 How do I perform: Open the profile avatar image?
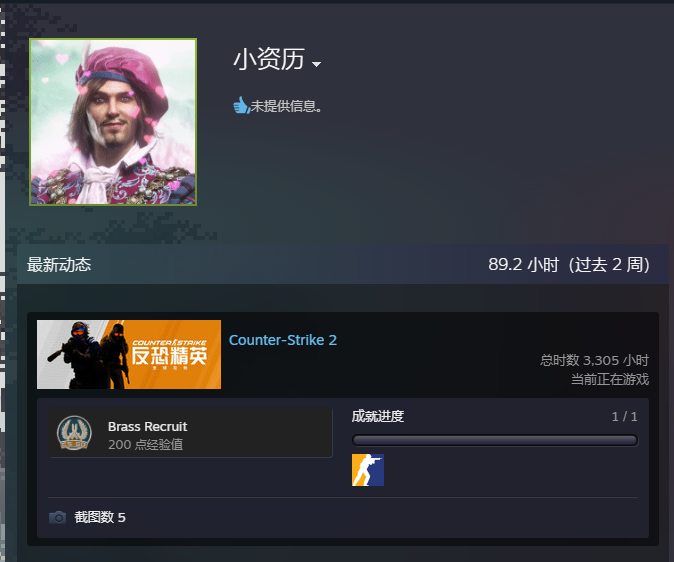(113, 122)
